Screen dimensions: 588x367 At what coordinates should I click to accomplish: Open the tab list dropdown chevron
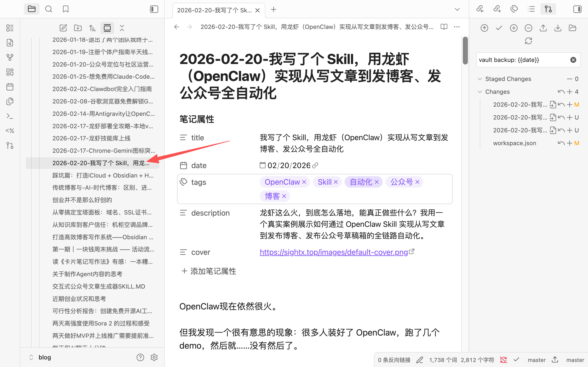coord(457,9)
